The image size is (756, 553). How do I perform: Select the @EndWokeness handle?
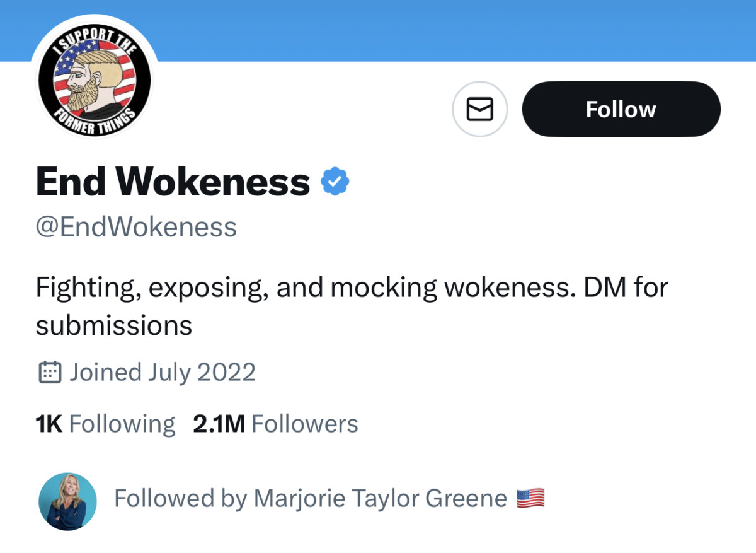click(136, 226)
